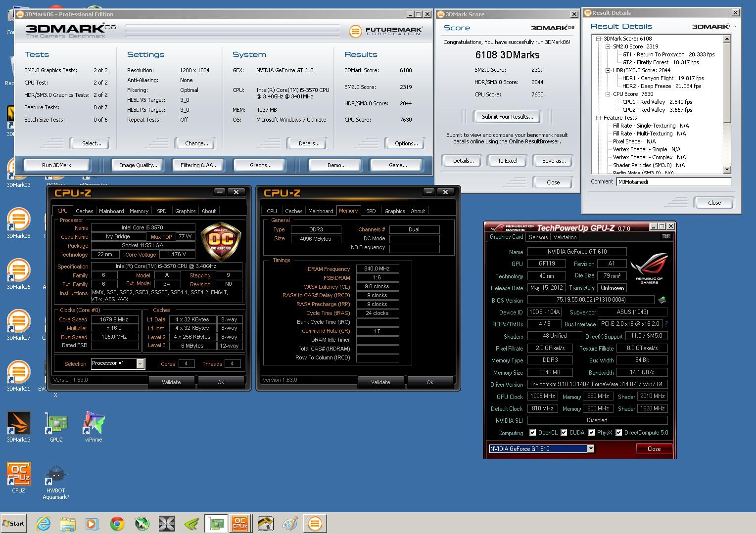756x534 pixels.
Task: Click the NVIDIA taskbar icon
Action: pos(191,523)
